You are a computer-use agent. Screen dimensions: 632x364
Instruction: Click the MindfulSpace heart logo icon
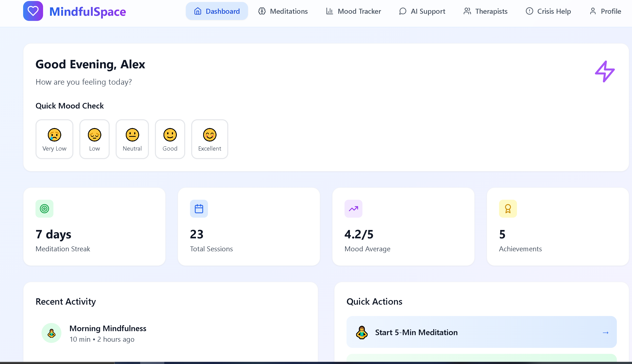33,11
